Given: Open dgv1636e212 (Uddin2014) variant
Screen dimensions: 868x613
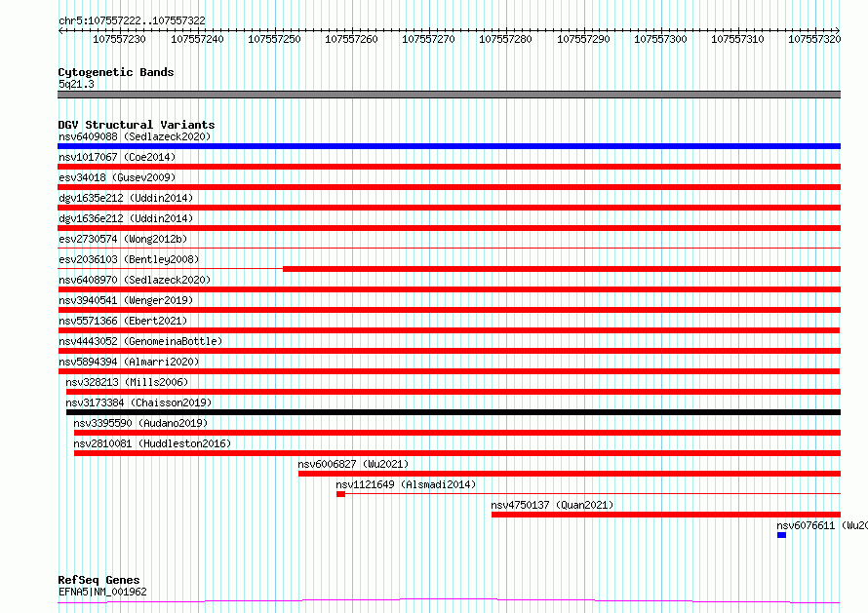Looking at the screenshot, I should click(126, 218).
